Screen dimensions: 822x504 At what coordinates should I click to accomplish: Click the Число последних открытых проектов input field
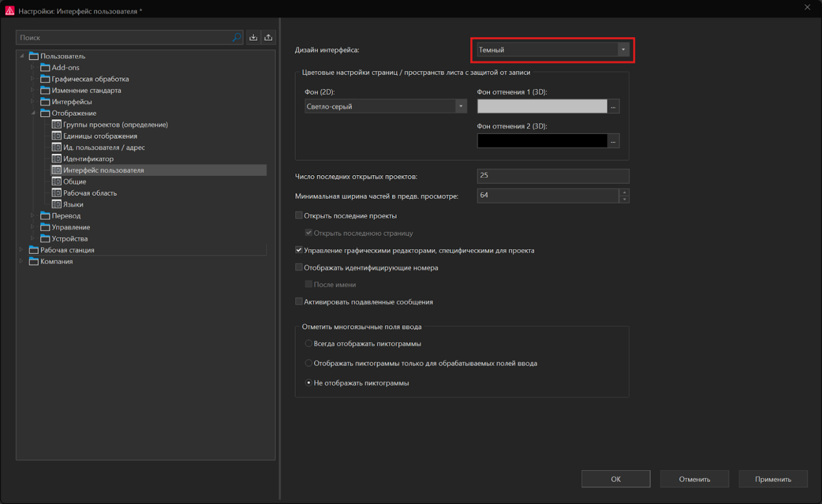(553, 176)
